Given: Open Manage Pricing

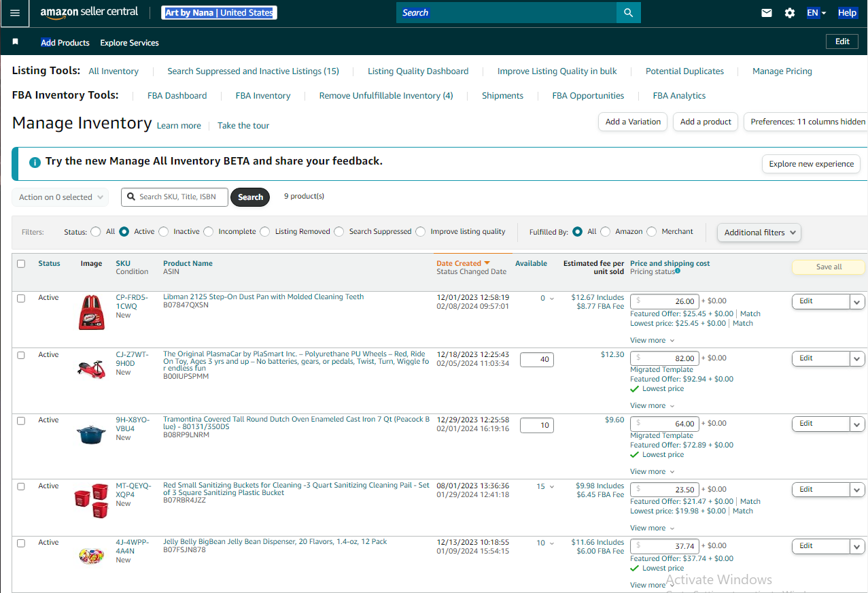Looking at the screenshot, I should [x=782, y=71].
